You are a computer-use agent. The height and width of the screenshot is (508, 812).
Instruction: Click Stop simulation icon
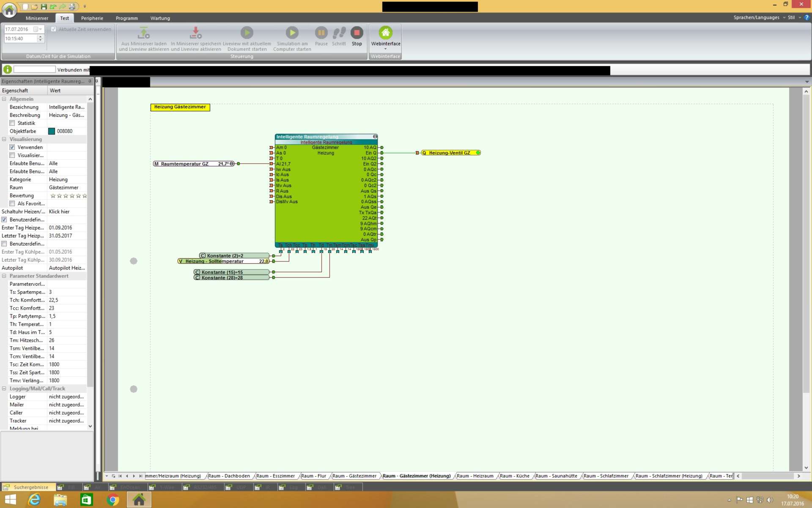tap(357, 33)
